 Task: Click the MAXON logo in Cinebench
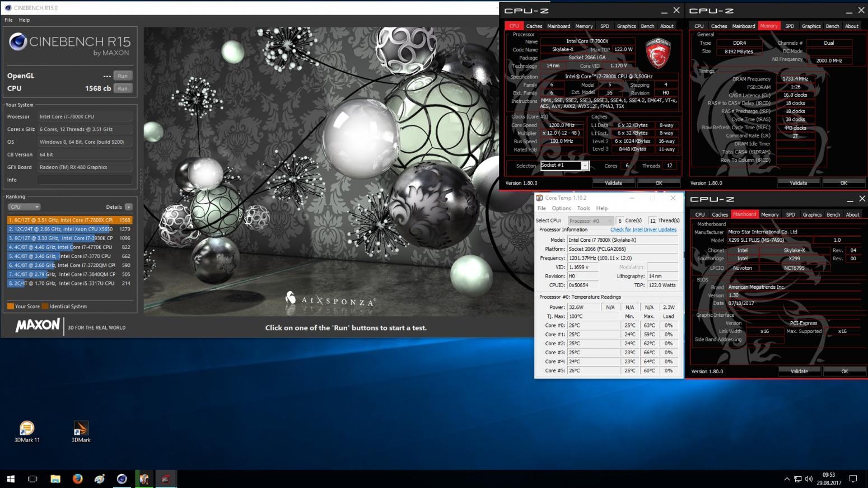coord(38,325)
